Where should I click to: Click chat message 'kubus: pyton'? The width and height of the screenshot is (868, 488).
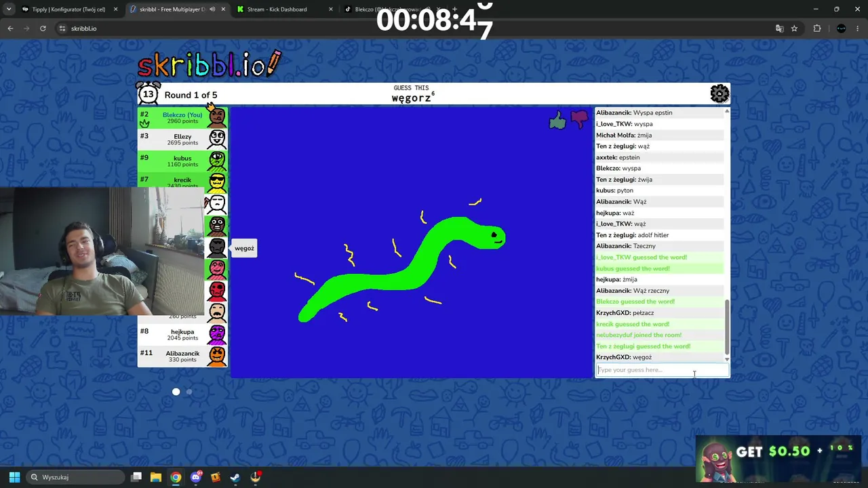click(614, 190)
